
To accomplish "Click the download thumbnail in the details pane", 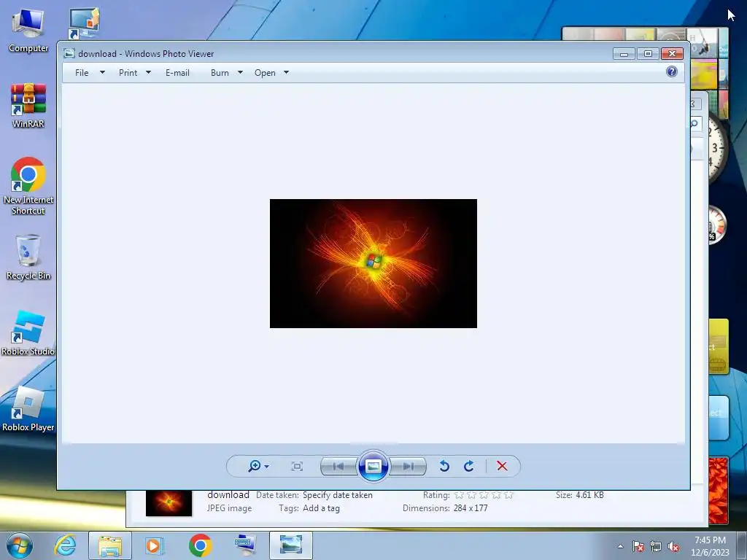I will (169, 503).
